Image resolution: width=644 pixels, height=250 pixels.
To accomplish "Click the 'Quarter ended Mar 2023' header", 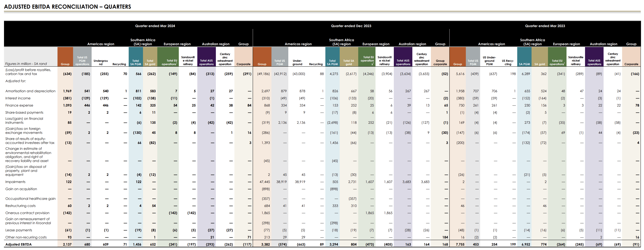I will tap(545, 26).
